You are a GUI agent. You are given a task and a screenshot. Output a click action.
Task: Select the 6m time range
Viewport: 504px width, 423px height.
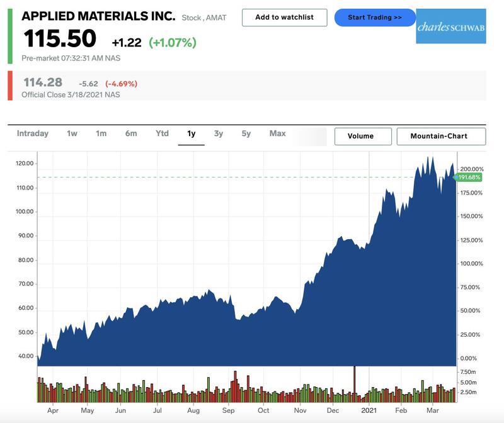coord(131,133)
